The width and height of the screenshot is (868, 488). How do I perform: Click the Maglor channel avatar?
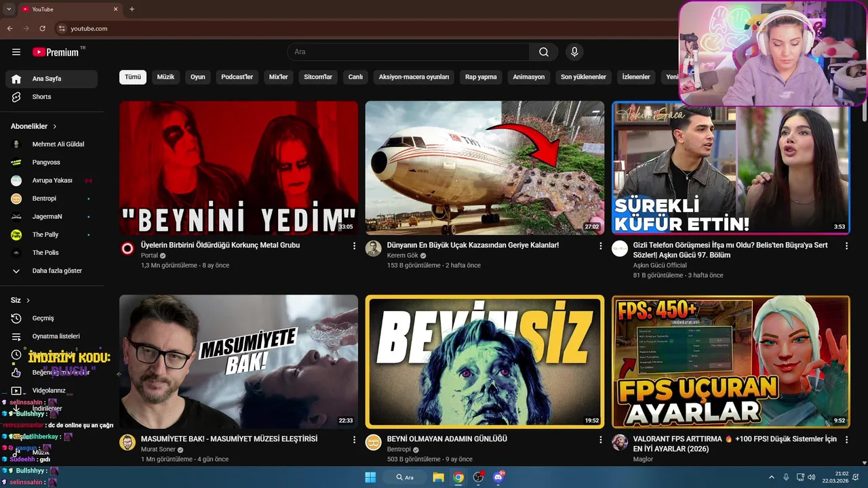620,443
